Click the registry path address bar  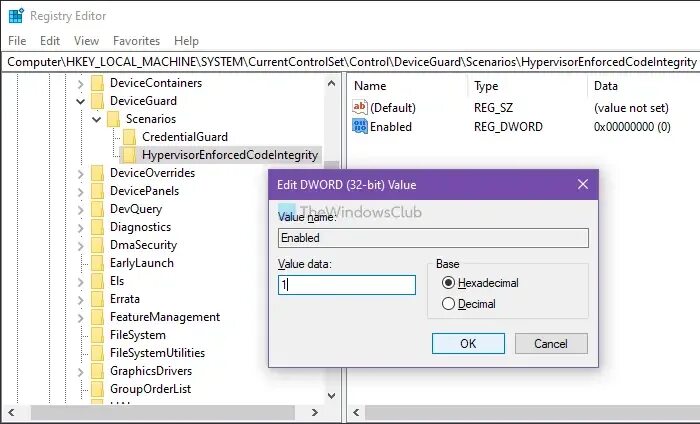point(350,62)
